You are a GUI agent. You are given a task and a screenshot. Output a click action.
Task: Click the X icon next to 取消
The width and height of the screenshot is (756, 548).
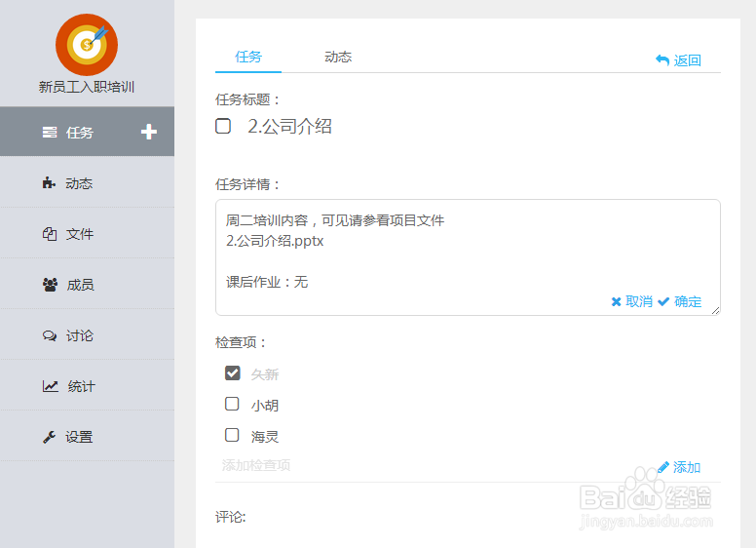(x=616, y=302)
